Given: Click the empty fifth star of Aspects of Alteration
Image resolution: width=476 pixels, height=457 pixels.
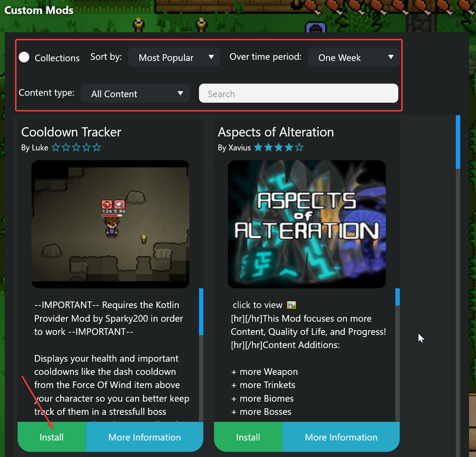Looking at the screenshot, I should (x=299, y=147).
